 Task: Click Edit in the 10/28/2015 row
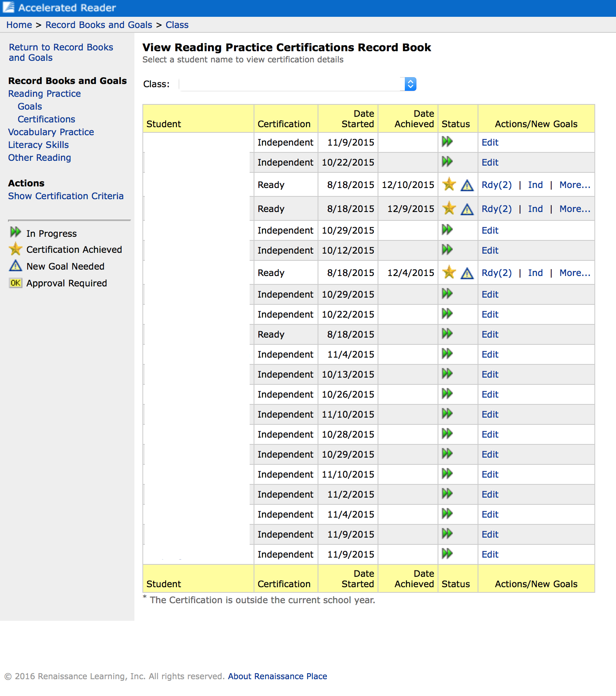click(x=490, y=434)
